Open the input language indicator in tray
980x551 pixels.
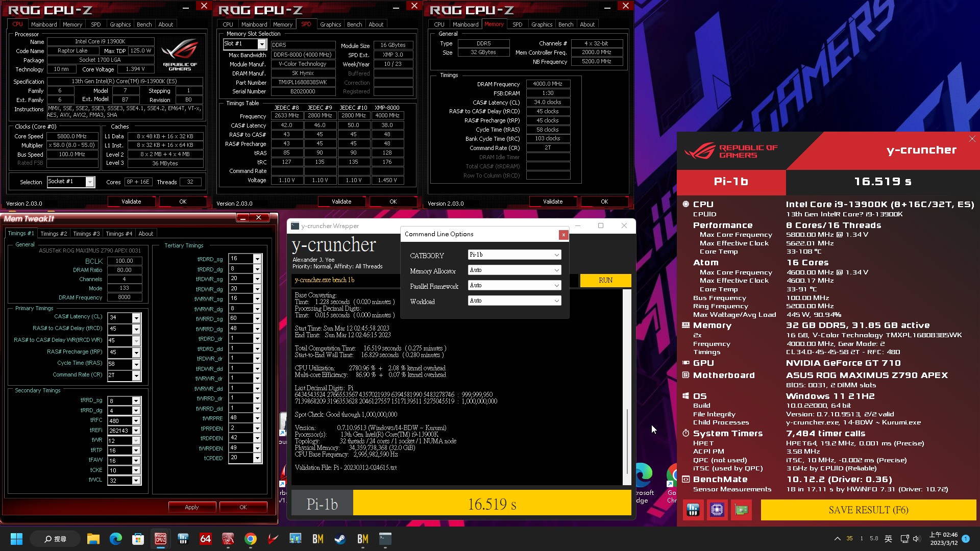click(x=889, y=539)
